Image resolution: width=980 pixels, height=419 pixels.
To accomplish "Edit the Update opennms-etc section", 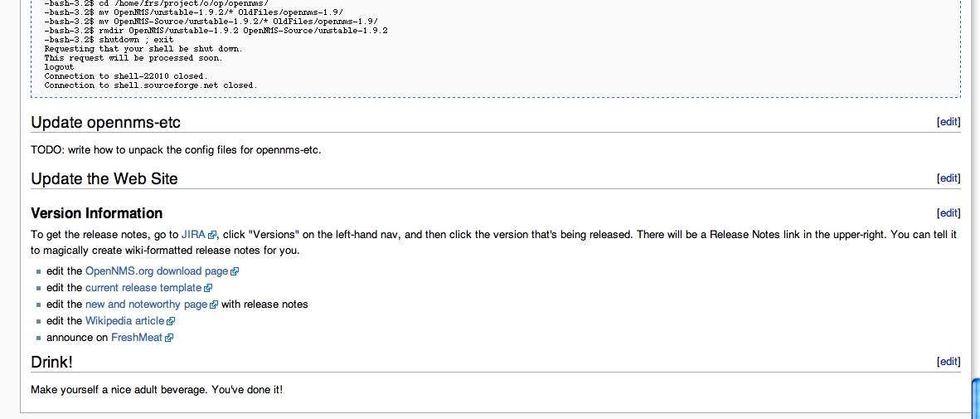I will click(948, 122).
